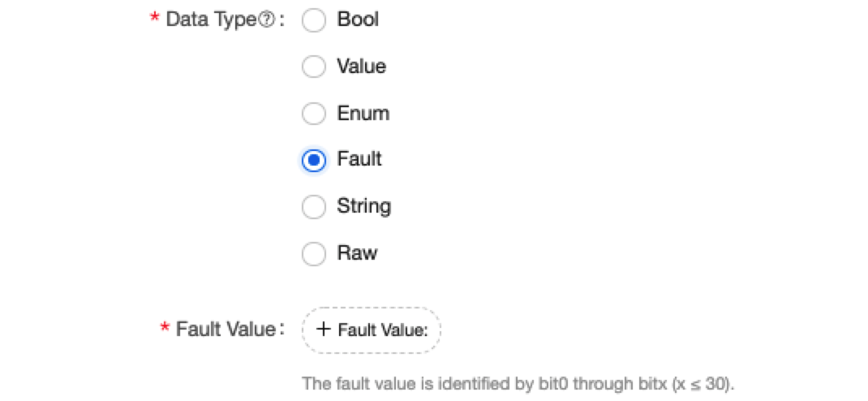Click the 'Fault Value' field label
The width and height of the screenshot is (868, 401).
pyautogui.click(x=226, y=330)
